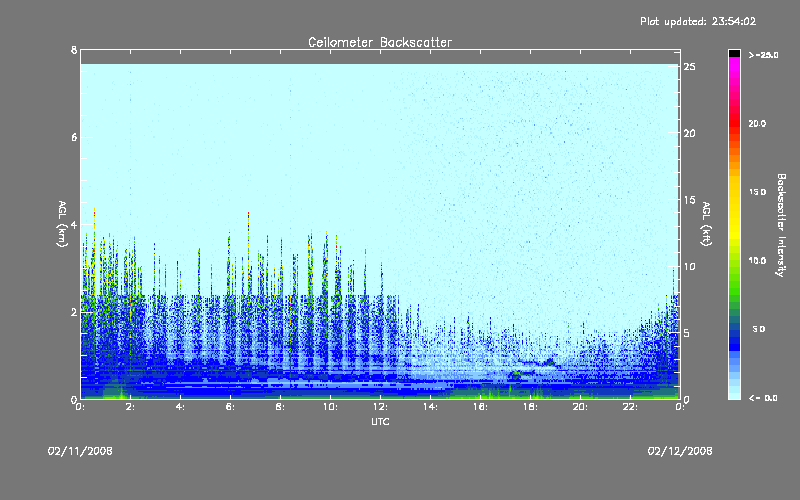Click the '22:' hour tick on x-axis
Image resolution: width=800 pixels, height=500 pixels.
(630, 407)
